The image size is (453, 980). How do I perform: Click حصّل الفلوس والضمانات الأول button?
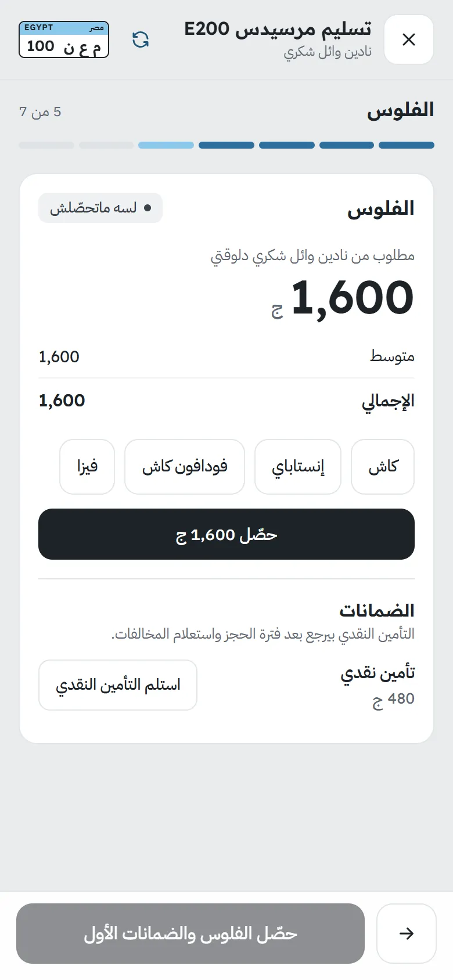[190, 934]
